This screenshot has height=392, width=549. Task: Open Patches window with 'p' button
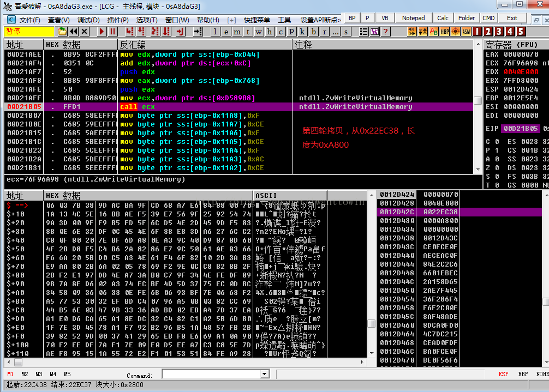point(291,32)
